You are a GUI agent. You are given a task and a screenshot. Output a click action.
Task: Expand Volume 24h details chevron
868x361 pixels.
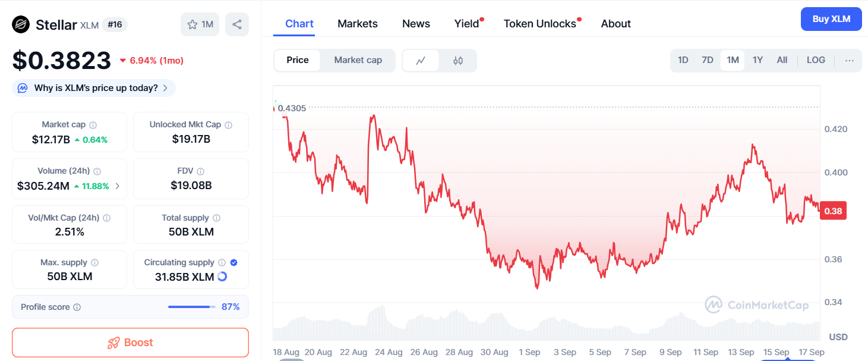pyautogui.click(x=117, y=186)
